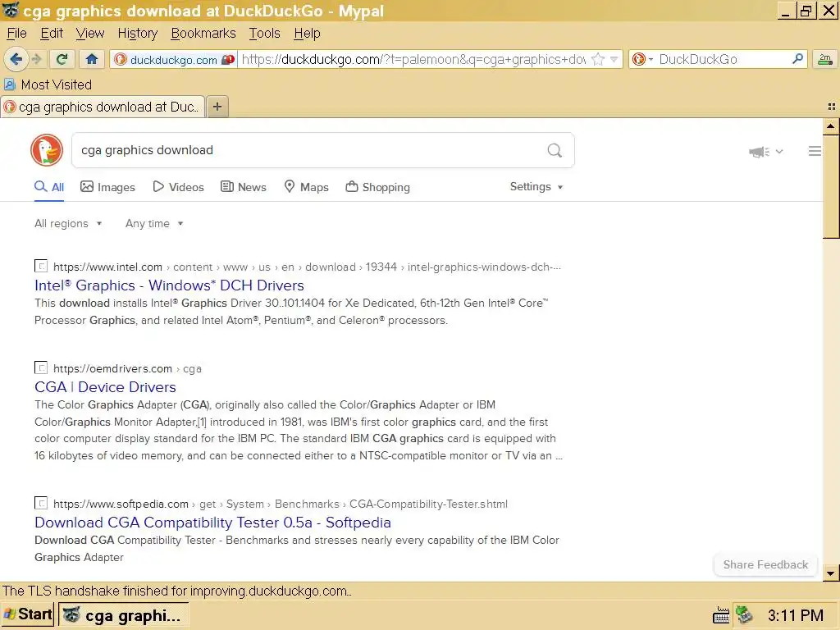Open the Tools menu

[x=265, y=33]
